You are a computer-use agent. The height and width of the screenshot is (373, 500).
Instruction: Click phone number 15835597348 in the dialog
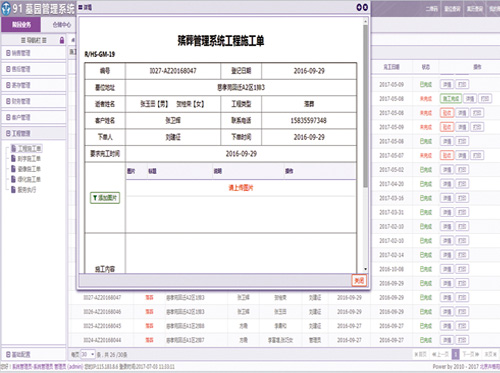point(309,120)
